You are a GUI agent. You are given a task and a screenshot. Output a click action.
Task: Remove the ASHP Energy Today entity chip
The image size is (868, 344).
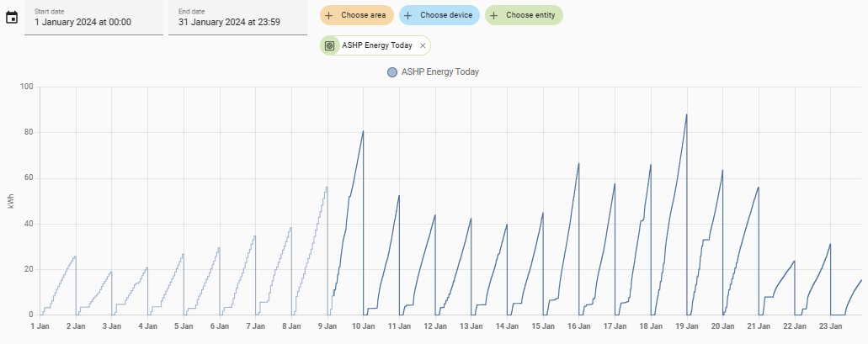tap(423, 46)
